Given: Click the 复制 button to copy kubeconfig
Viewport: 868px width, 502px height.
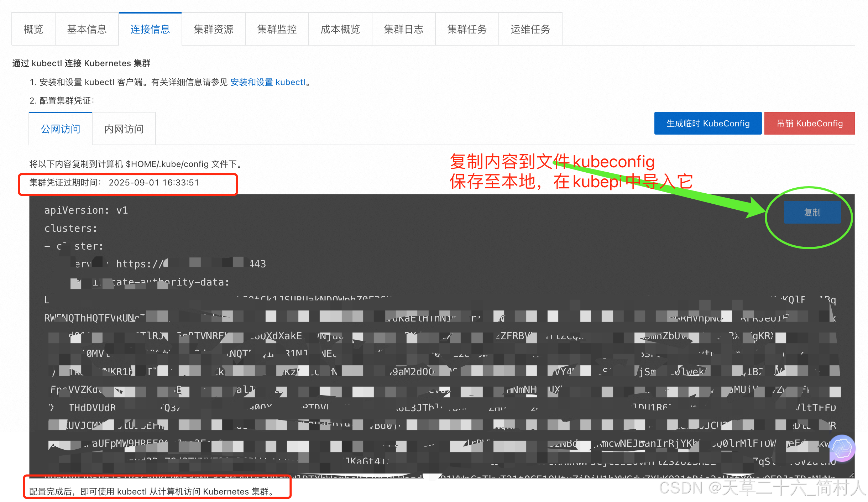Looking at the screenshot, I should coord(812,213).
